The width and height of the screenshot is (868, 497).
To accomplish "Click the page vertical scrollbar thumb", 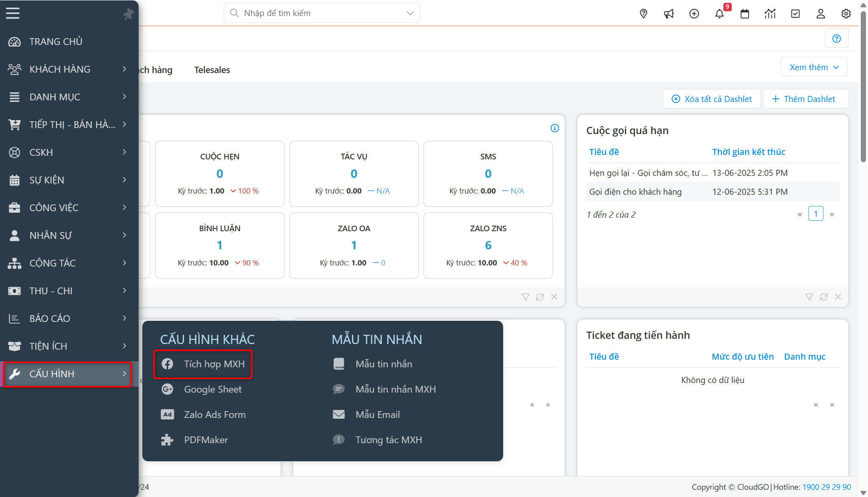I will [863, 86].
